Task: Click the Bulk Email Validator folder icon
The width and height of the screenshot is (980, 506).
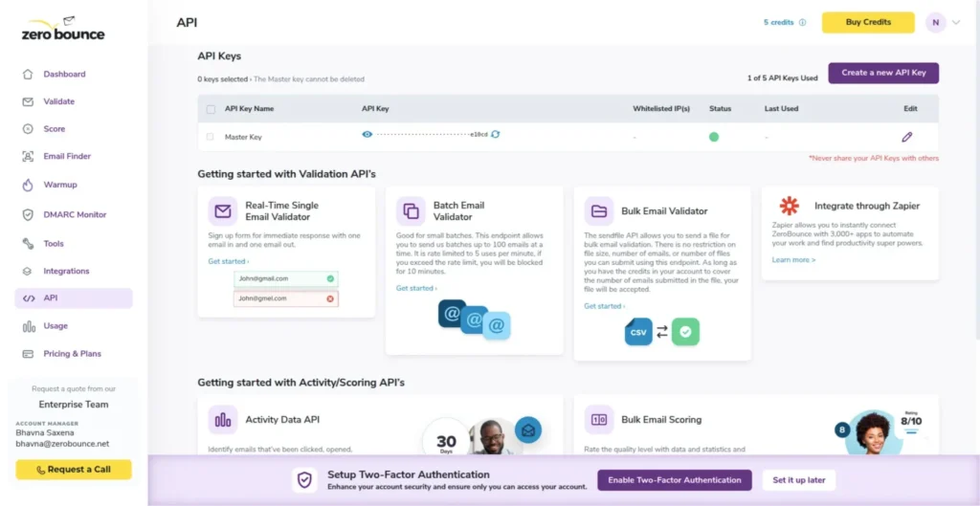Action: point(599,211)
